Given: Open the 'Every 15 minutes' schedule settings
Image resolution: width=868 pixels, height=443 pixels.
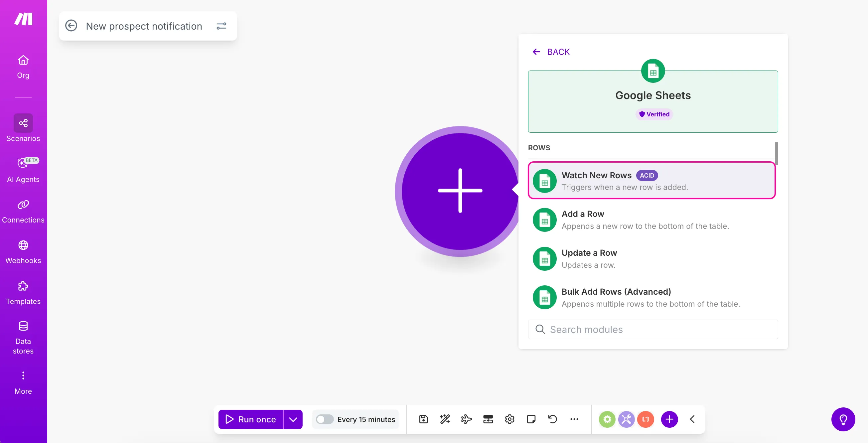Looking at the screenshot, I should point(366,419).
